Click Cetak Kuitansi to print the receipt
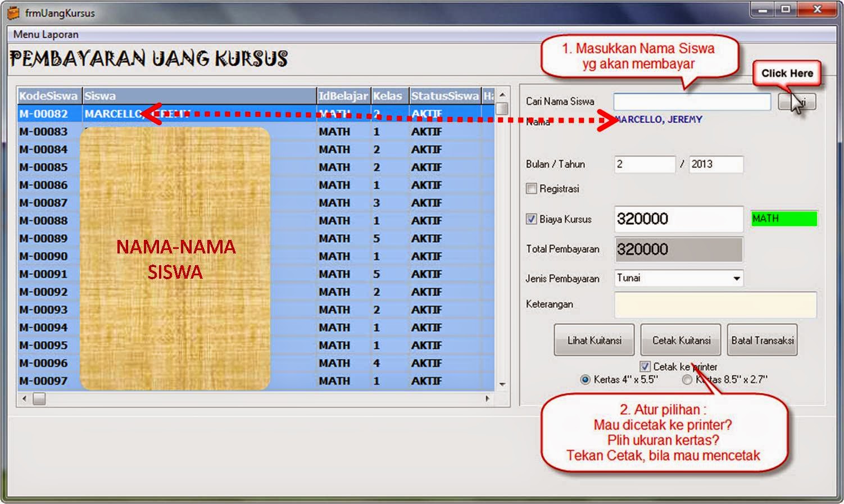 [680, 339]
